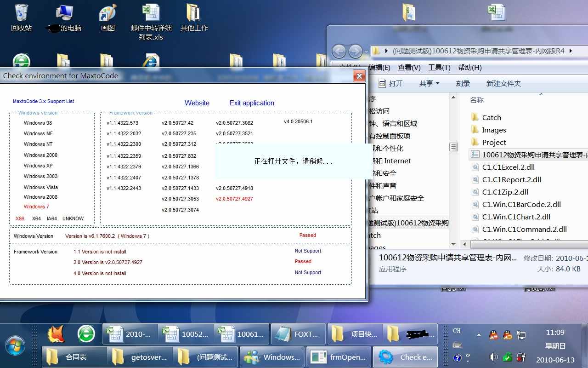The height and width of the screenshot is (368, 588).
Task: Click the first QQ penguin tray icon
Action: point(493,335)
